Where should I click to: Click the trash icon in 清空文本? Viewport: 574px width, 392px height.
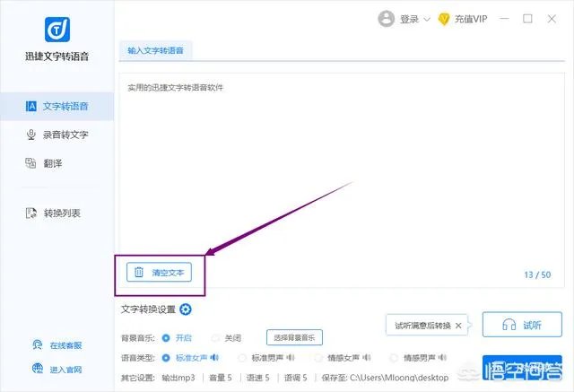click(139, 272)
